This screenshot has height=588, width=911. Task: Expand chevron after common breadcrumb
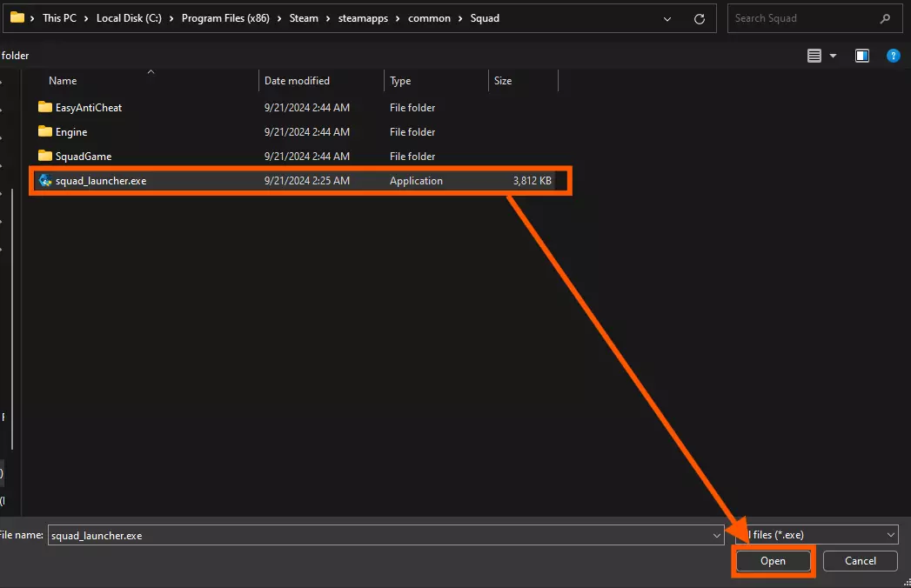tap(459, 18)
